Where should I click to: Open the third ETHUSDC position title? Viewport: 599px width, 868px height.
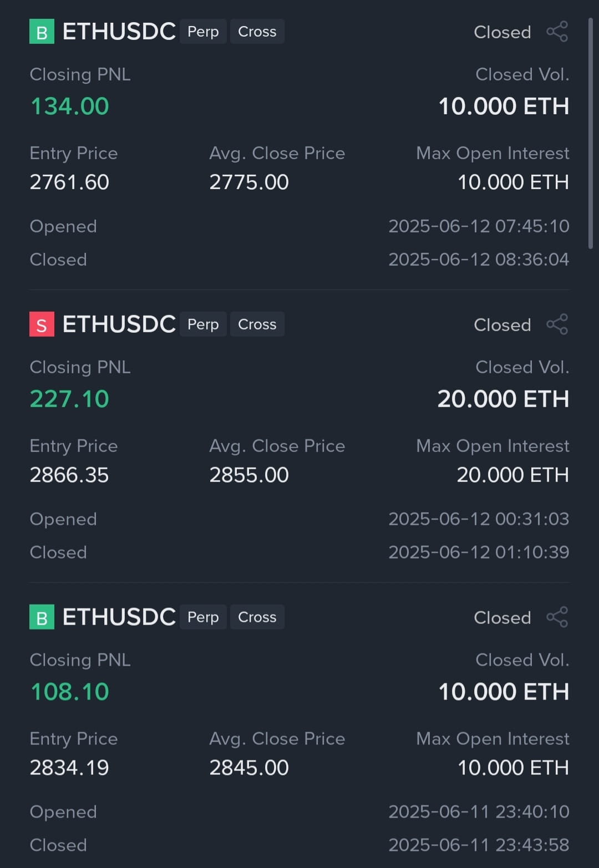pyautogui.click(x=119, y=617)
